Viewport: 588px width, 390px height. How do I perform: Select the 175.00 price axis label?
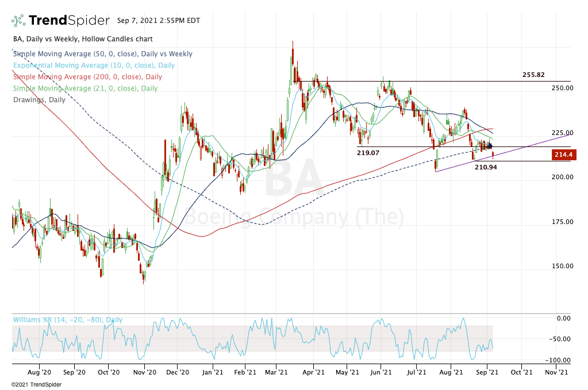tap(563, 222)
